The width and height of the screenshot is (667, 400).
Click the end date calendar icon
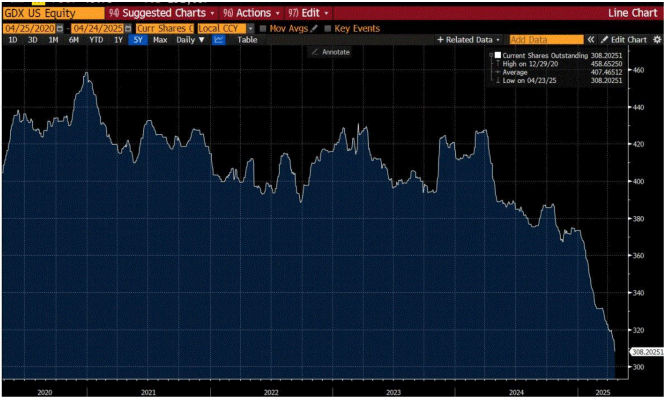point(128,28)
